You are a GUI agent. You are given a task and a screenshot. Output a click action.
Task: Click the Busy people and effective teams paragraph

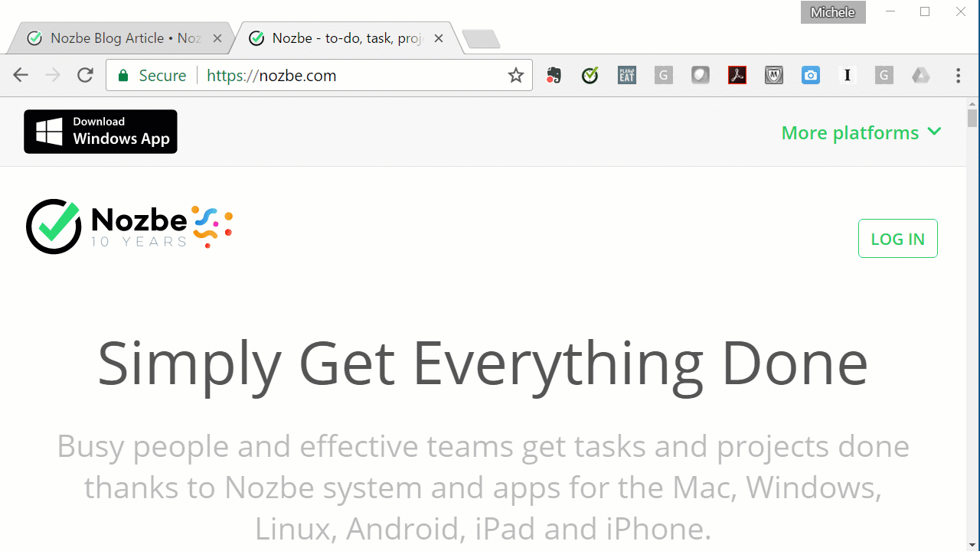[483, 487]
